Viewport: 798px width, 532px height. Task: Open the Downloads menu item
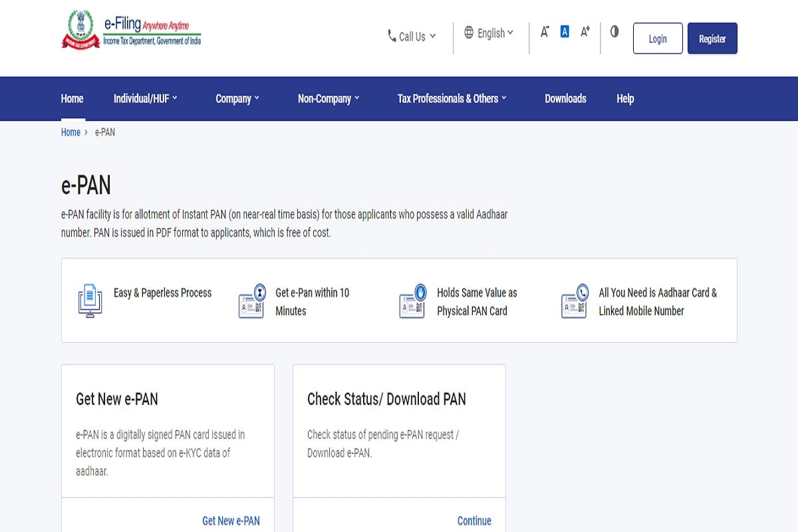[x=565, y=98]
